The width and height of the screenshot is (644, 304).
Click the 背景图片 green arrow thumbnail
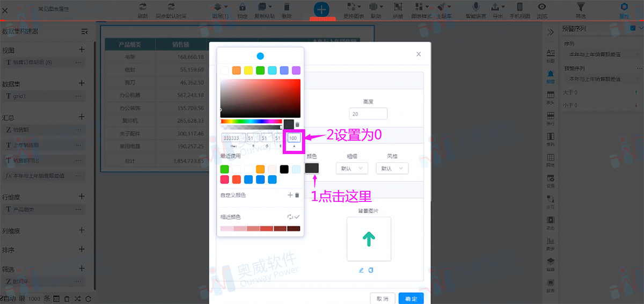tap(369, 239)
